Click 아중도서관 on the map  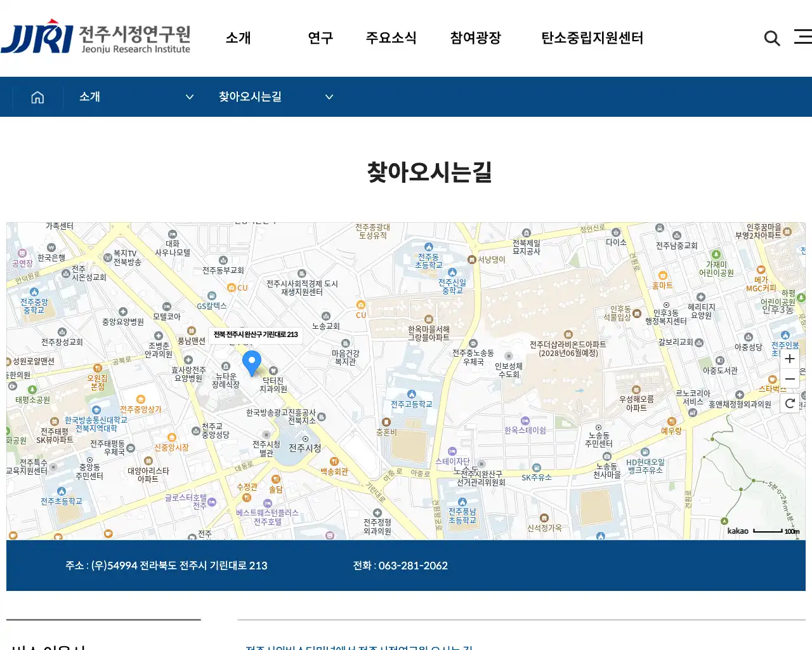720,371
